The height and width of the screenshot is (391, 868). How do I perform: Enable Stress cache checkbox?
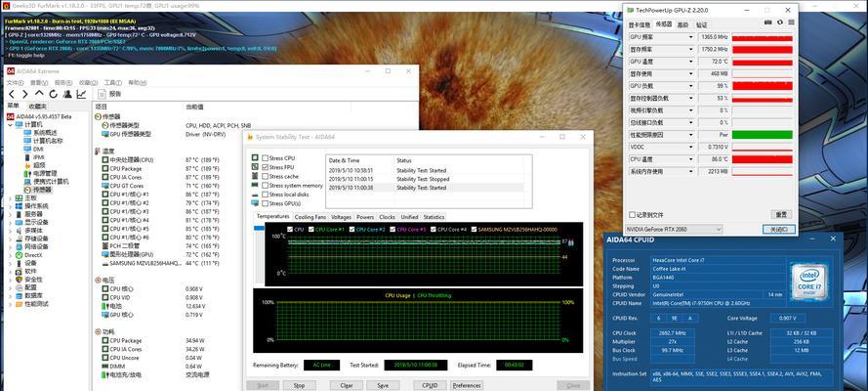click(266, 176)
